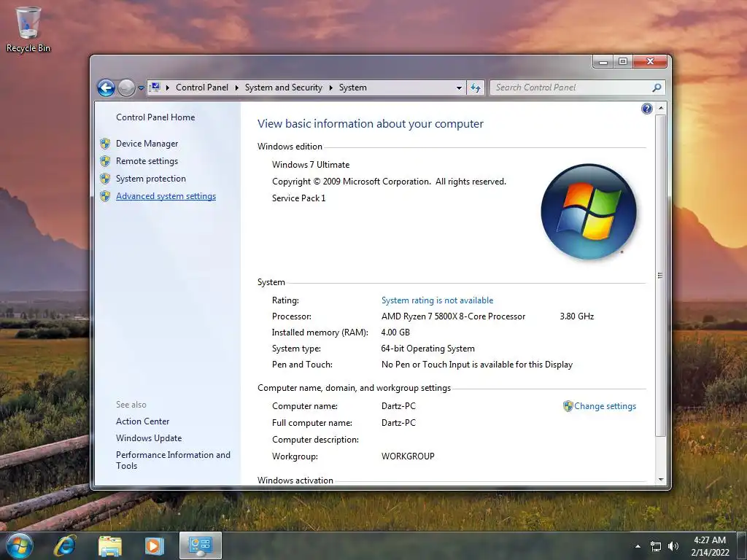Minimize the System window
747x560 pixels.
point(603,61)
